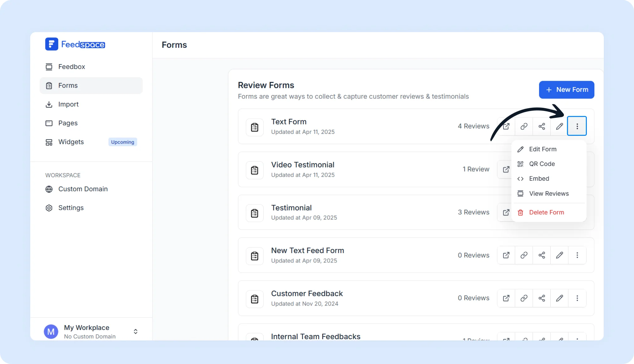
Task: Choose Embed in the dropdown menu
Action: tap(539, 179)
